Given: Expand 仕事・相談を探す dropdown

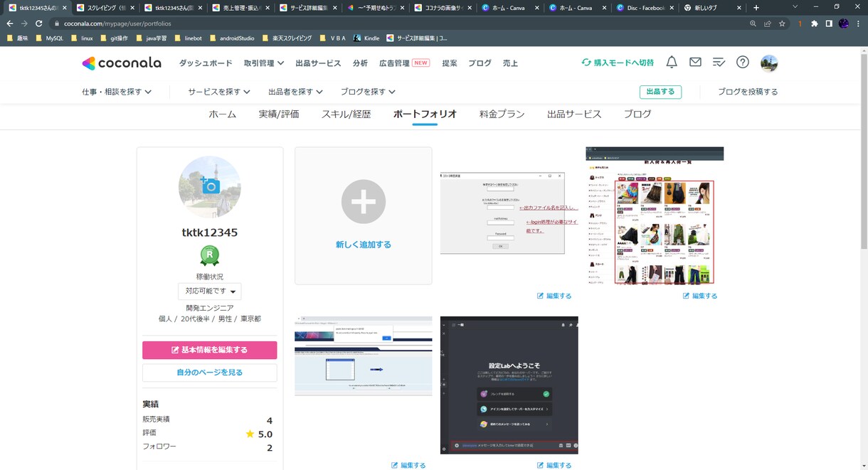Looking at the screenshot, I should (117, 92).
